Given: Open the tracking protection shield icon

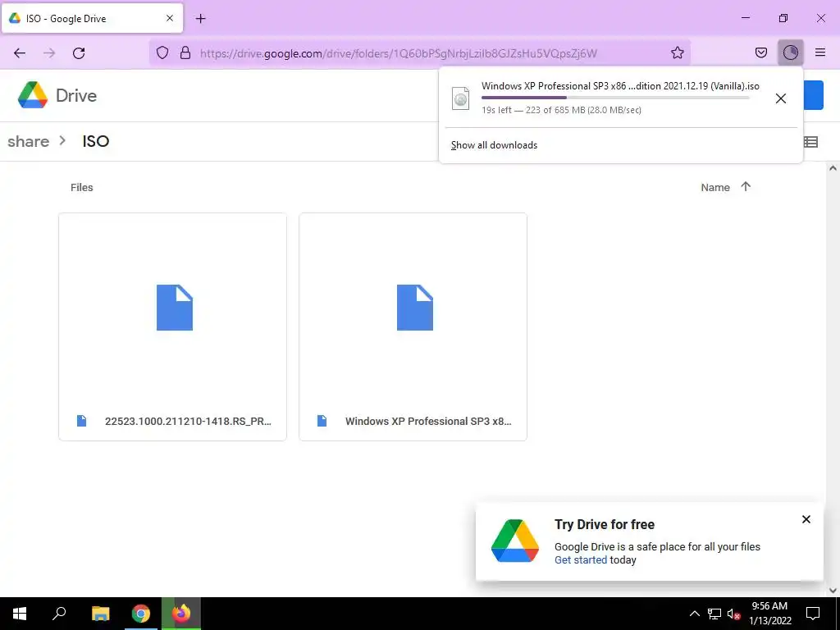Looking at the screenshot, I should 162,52.
